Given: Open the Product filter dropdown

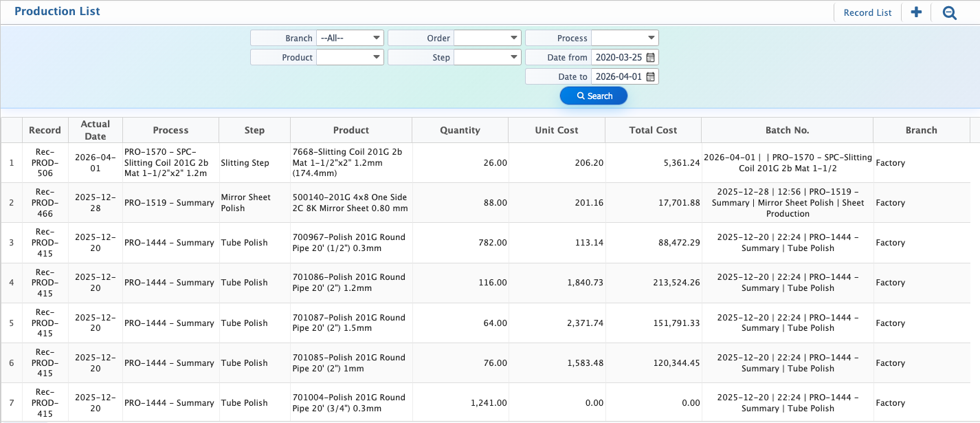Looking at the screenshot, I should click(x=350, y=58).
